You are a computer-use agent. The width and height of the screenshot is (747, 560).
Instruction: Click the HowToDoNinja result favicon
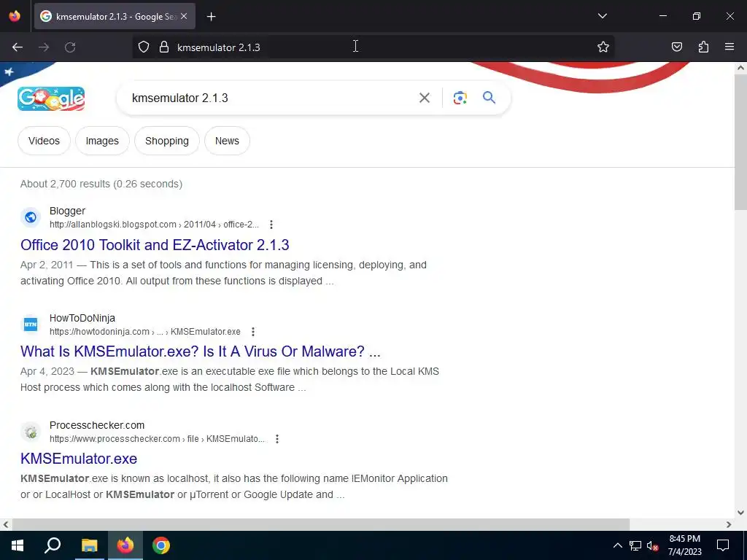(31, 324)
